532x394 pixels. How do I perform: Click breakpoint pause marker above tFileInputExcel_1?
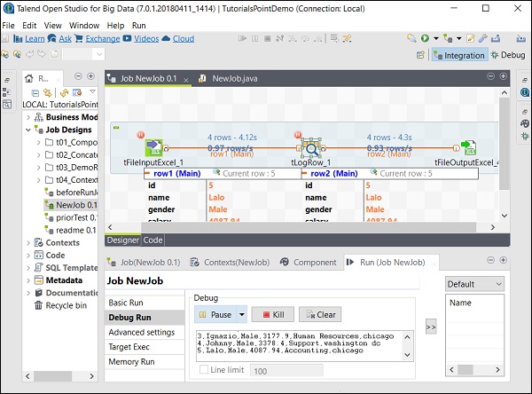pyautogui.click(x=140, y=135)
